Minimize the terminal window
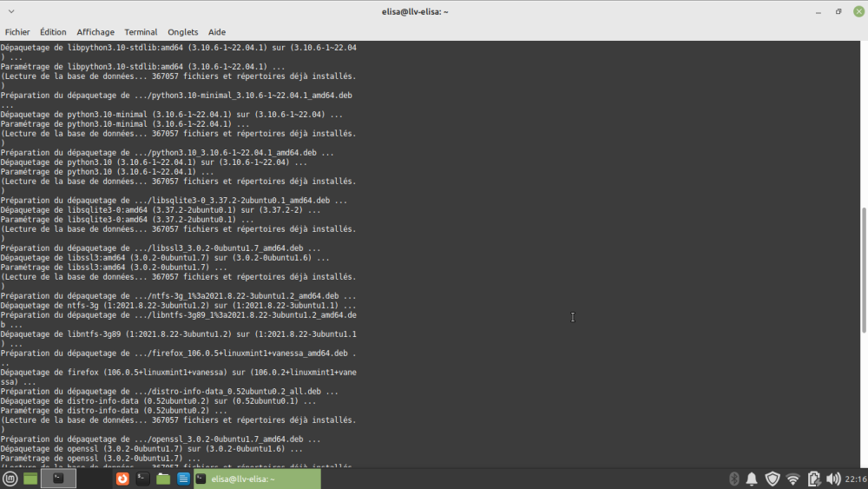The height and width of the screenshot is (489, 868). (x=819, y=11)
